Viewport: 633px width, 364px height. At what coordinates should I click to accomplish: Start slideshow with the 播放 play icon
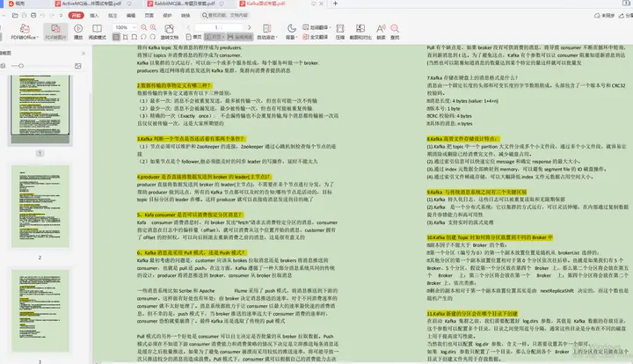78,32
